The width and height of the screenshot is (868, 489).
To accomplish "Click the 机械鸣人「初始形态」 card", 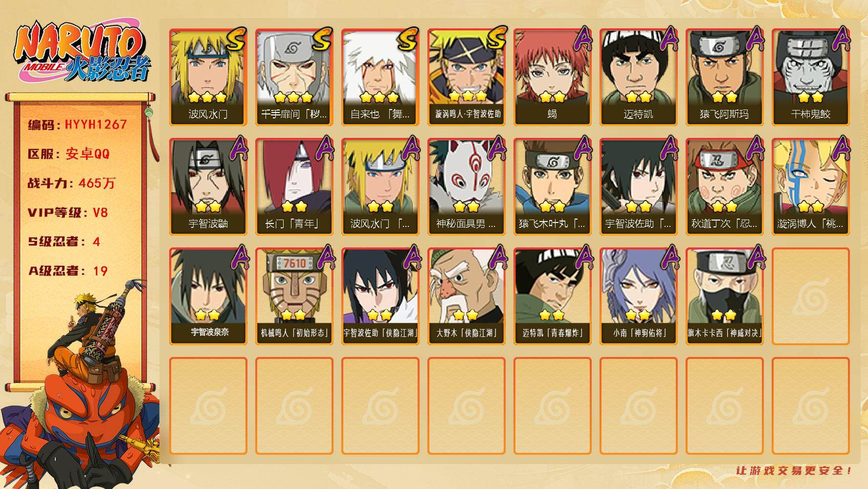I will pyautogui.click(x=294, y=296).
